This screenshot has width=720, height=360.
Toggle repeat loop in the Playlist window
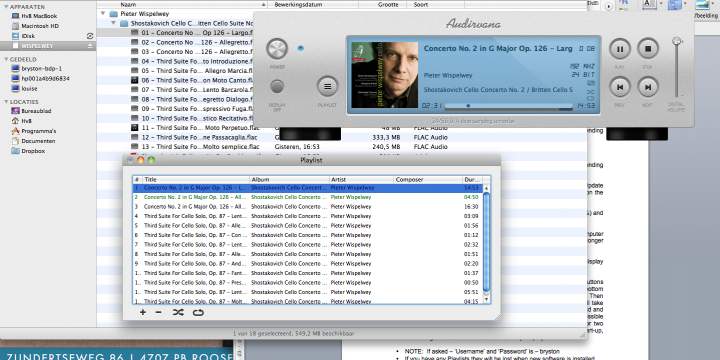pyautogui.click(x=198, y=312)
